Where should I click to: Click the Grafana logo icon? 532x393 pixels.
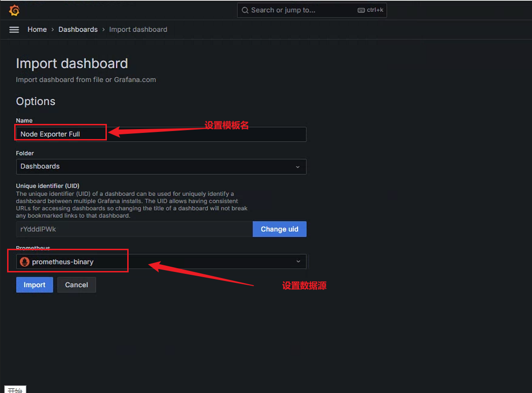(14, 10)
